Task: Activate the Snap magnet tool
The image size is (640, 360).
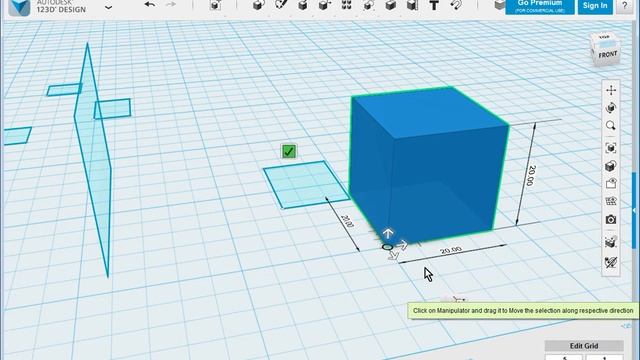Action: 456,5
